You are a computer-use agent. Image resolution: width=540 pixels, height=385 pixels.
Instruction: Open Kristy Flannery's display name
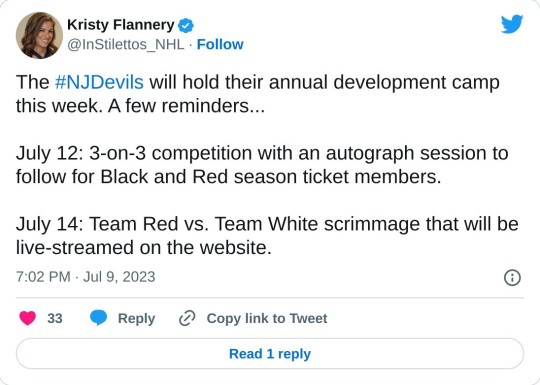click(121, 25)
